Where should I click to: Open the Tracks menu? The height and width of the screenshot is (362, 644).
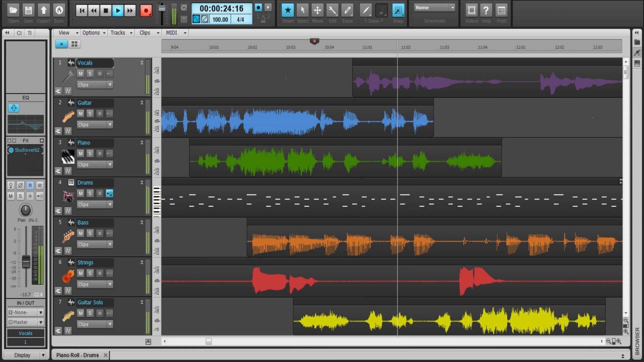[121, 33]
